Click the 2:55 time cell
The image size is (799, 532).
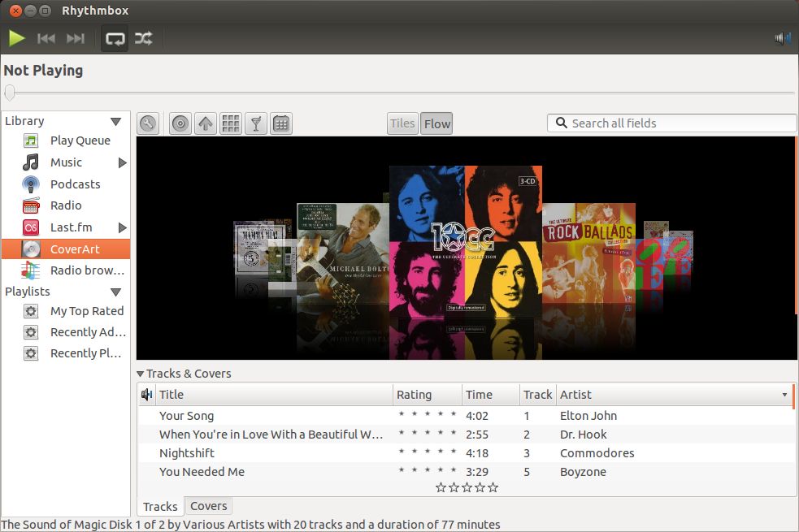477,435
